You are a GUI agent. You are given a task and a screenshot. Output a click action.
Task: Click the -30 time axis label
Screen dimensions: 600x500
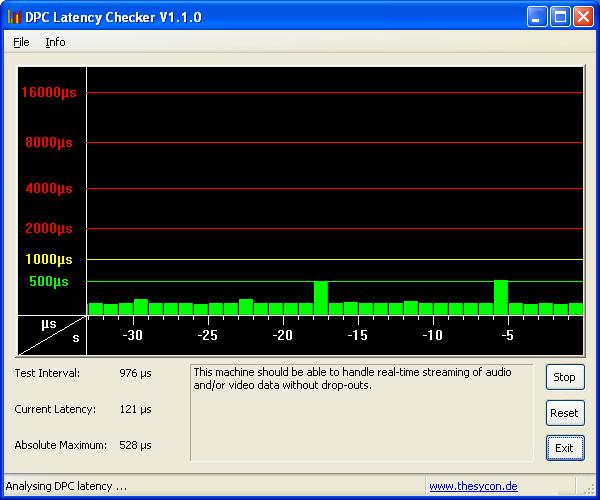(132, 335)
